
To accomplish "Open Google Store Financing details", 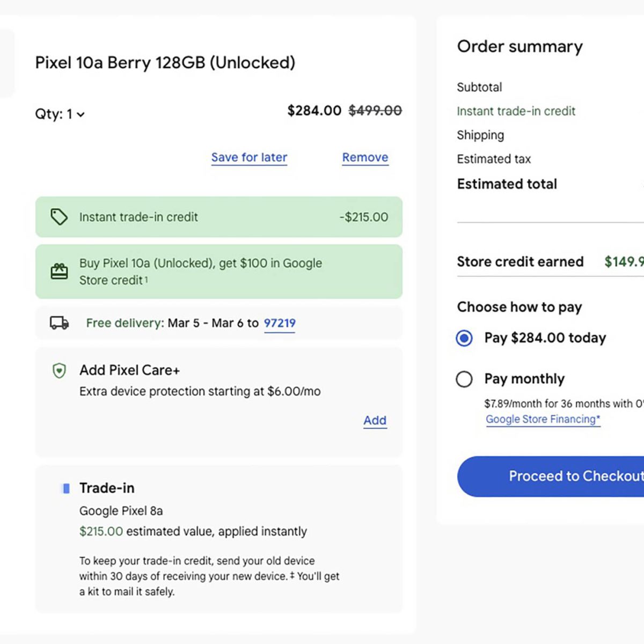I will (x=543, y=419).
